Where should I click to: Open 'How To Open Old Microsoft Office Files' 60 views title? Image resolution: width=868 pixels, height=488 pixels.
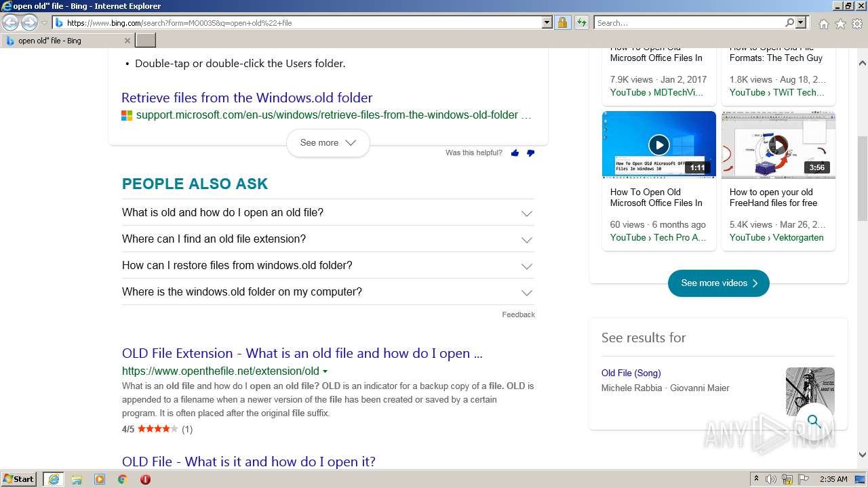[x=656, y=197]
